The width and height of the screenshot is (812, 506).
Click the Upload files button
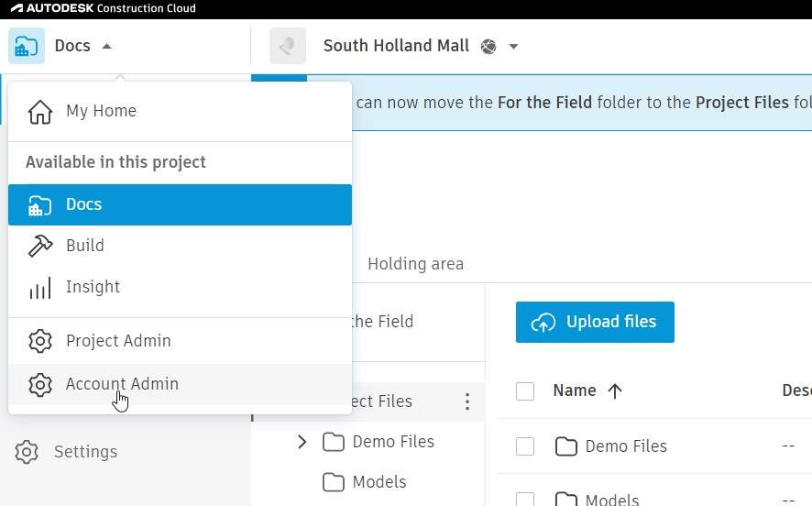coord(595,322)
